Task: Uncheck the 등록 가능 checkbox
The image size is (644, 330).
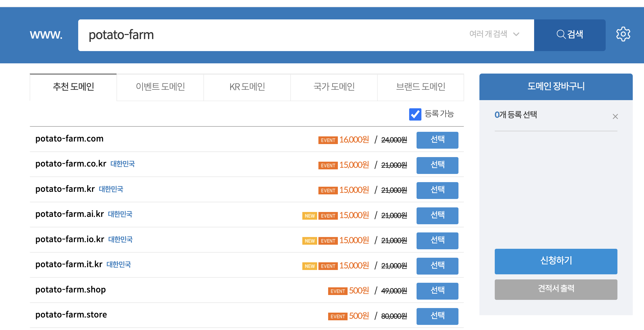Action: coord(415,114)
